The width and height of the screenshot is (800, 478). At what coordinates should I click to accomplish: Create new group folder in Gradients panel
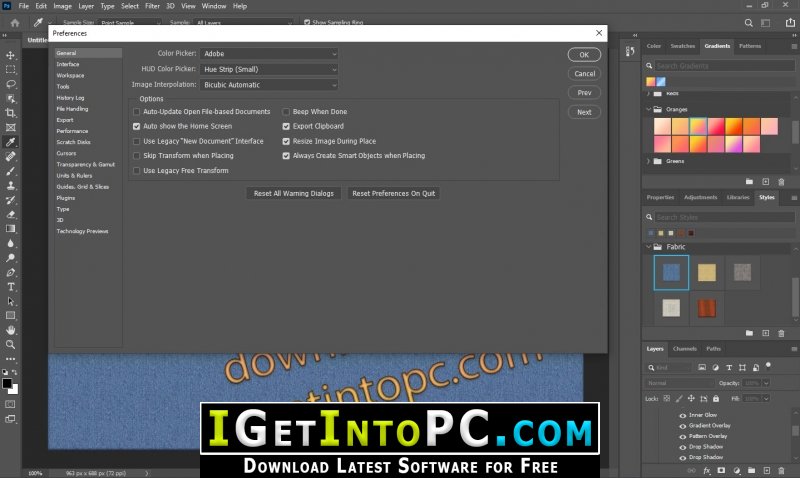(749, 182)
